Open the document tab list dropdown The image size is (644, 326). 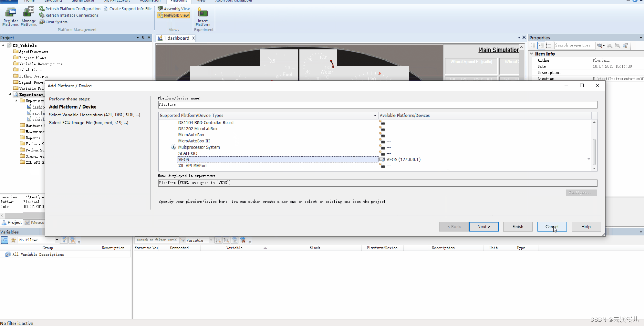519,37
